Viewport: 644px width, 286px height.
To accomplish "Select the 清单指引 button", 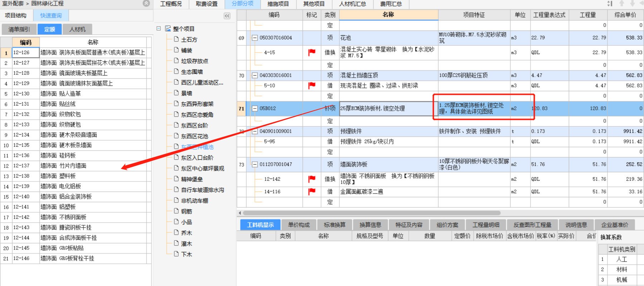I will tap(19, 29).
